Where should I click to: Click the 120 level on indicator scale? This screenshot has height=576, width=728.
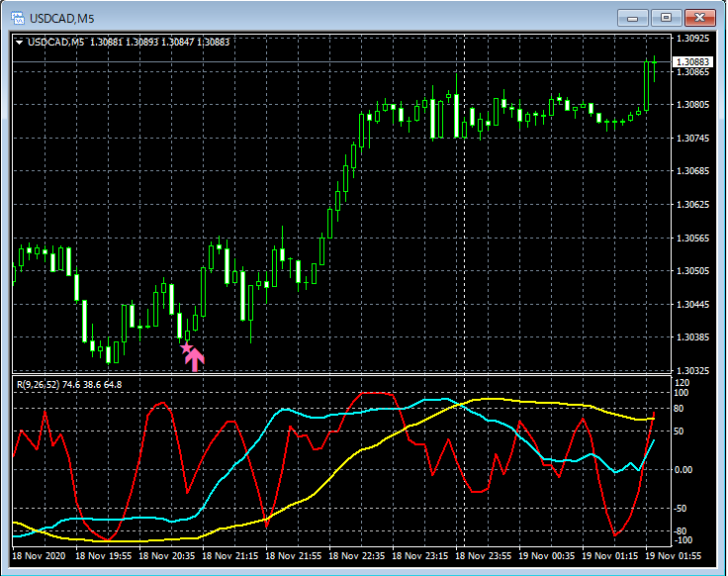(x=682, y=382)
